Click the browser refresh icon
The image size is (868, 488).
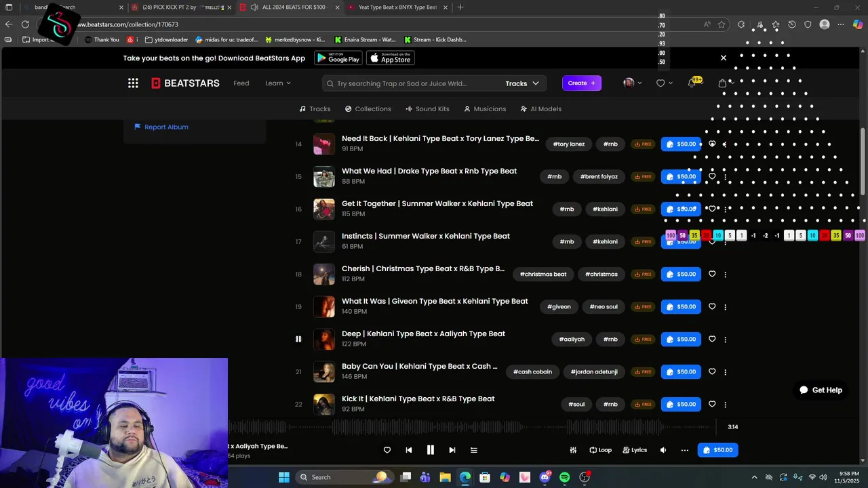pos(25,24)
